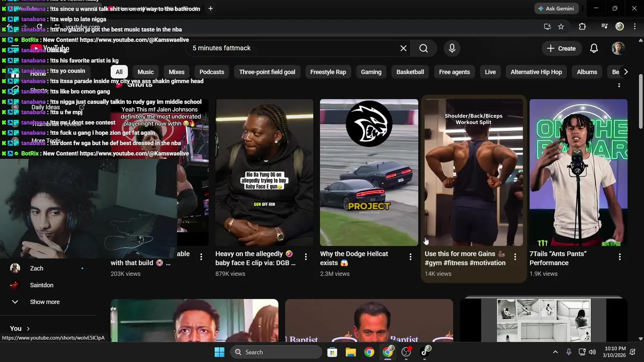Open the Chrome extensions puzzle icon

(582, 27)
